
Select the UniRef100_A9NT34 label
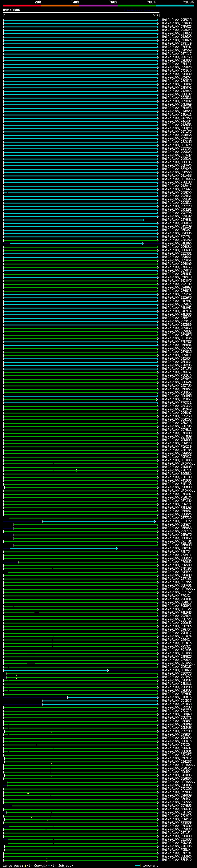coord(177,551)
